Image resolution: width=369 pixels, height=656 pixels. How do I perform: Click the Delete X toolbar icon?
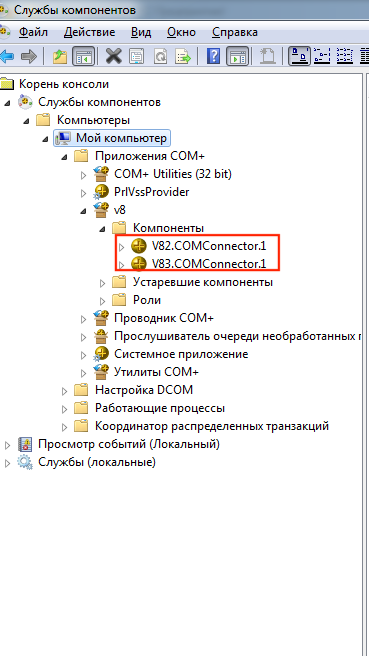point(113,56)
